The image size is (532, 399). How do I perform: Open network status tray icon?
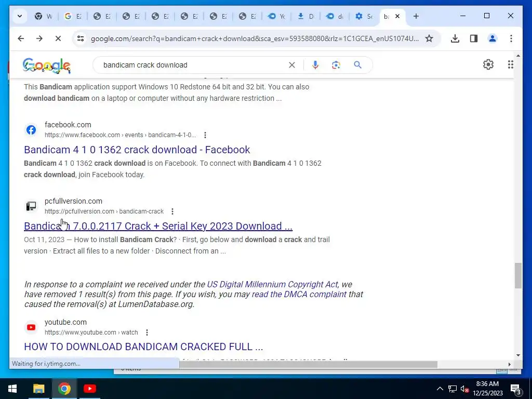453,389
